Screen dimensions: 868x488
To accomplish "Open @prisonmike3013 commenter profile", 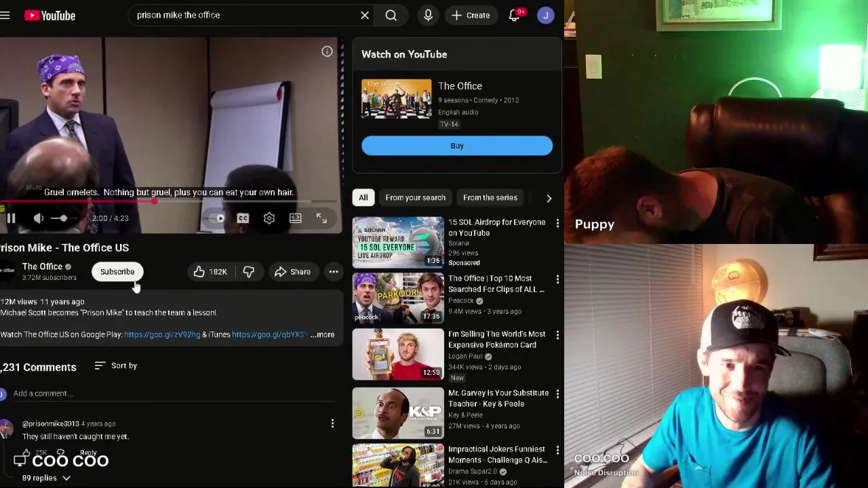I will 50,424.
